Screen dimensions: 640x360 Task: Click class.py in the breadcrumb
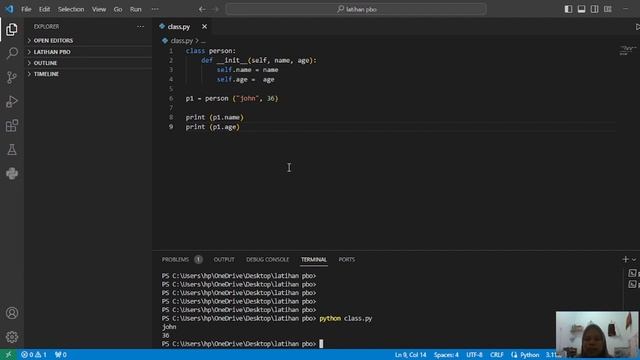pyautogui.click(x=181, y=41)
